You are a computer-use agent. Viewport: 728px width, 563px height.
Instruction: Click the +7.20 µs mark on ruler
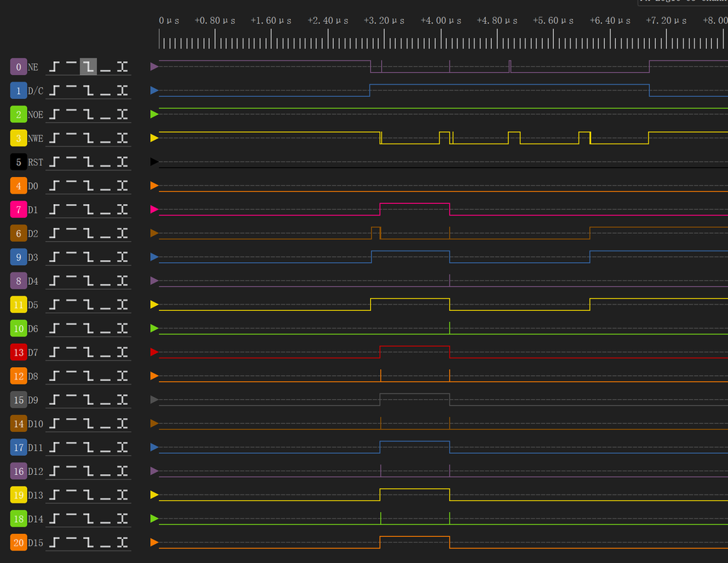click(666, 20)
